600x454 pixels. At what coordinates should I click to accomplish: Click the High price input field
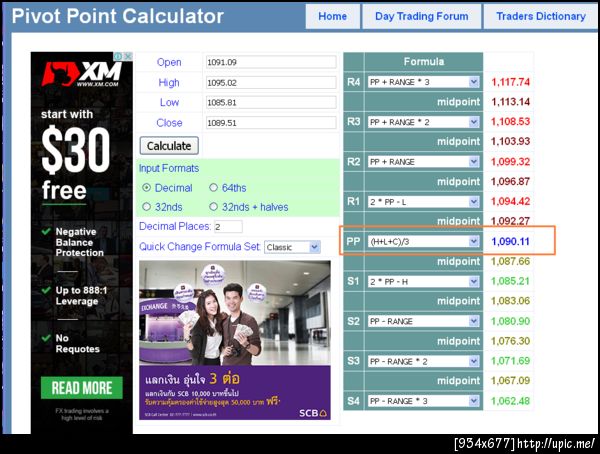coord(271,82)
